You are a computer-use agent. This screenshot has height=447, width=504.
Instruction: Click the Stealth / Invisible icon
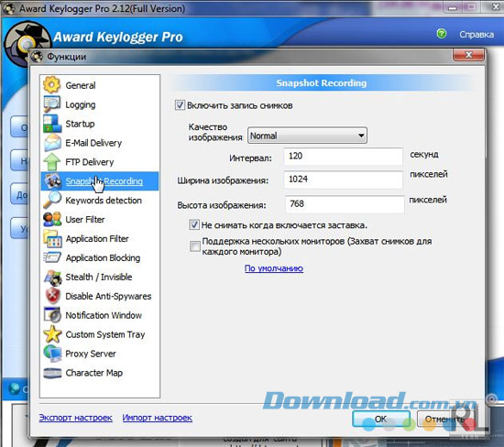click(53, 278)
